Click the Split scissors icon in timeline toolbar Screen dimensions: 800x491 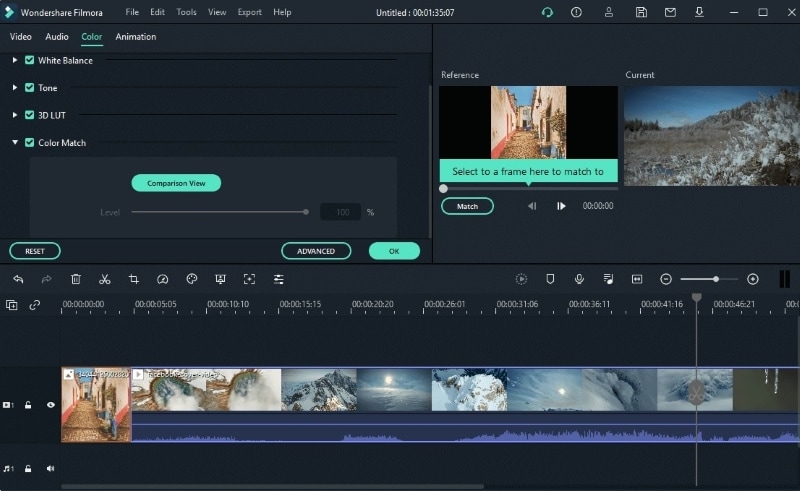[x=105, y=279]
